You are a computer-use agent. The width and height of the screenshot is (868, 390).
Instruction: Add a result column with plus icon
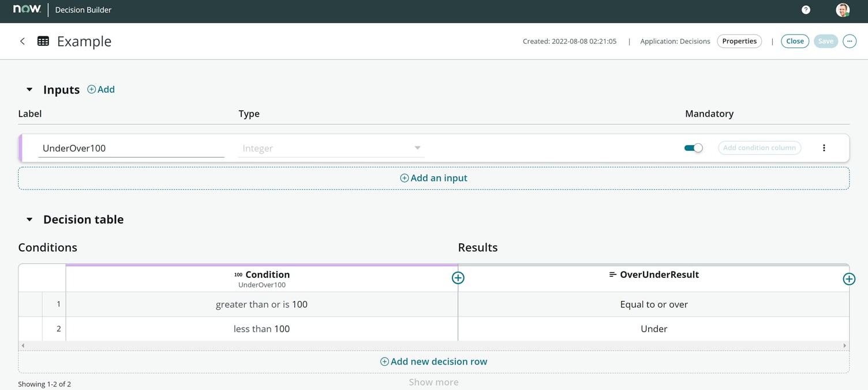pos(849,279)
